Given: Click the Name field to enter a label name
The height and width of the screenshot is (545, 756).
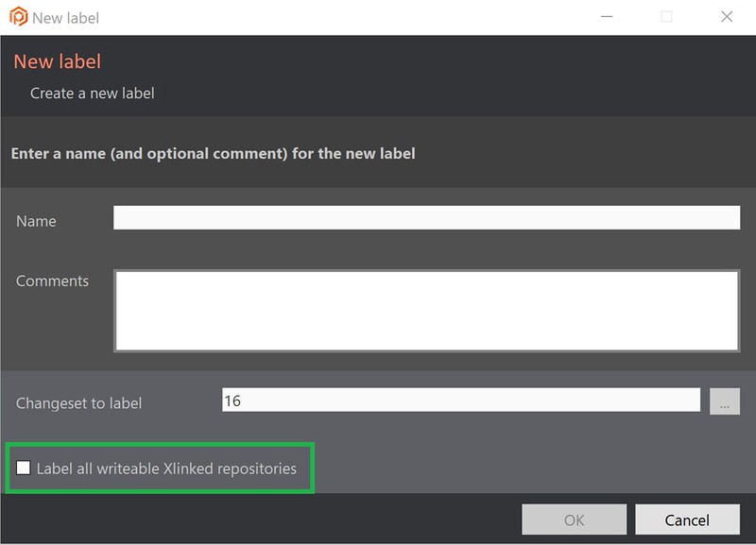Looking at the screenshot, I should click(x=425, y=216).
